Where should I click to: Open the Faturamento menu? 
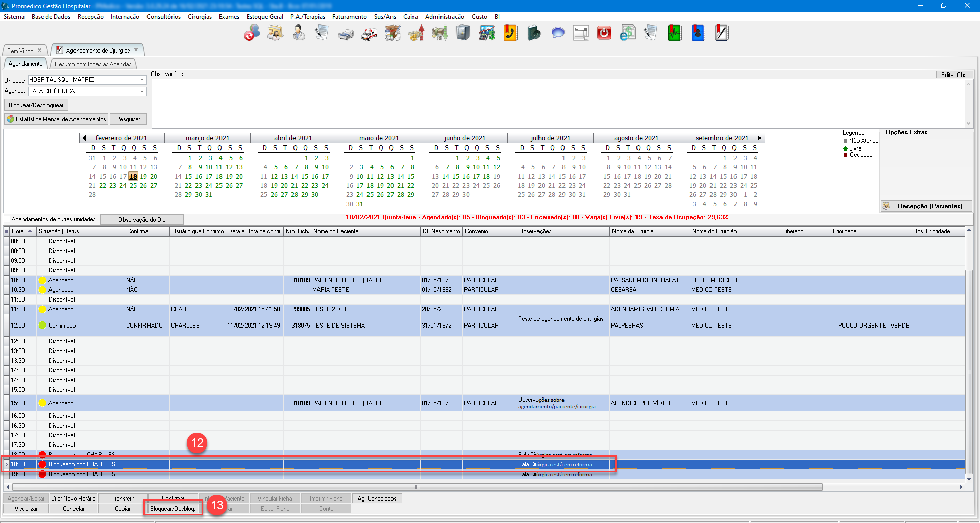point(349,17)
